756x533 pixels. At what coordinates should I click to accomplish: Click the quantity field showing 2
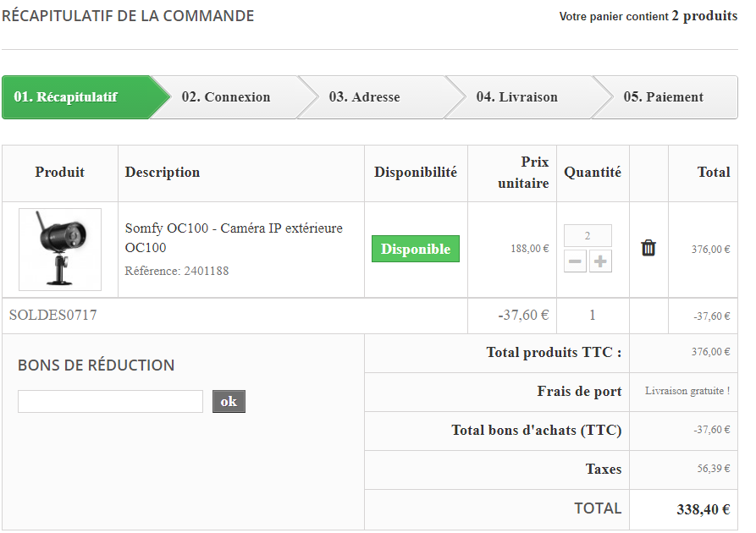click(x=588, y=236)
